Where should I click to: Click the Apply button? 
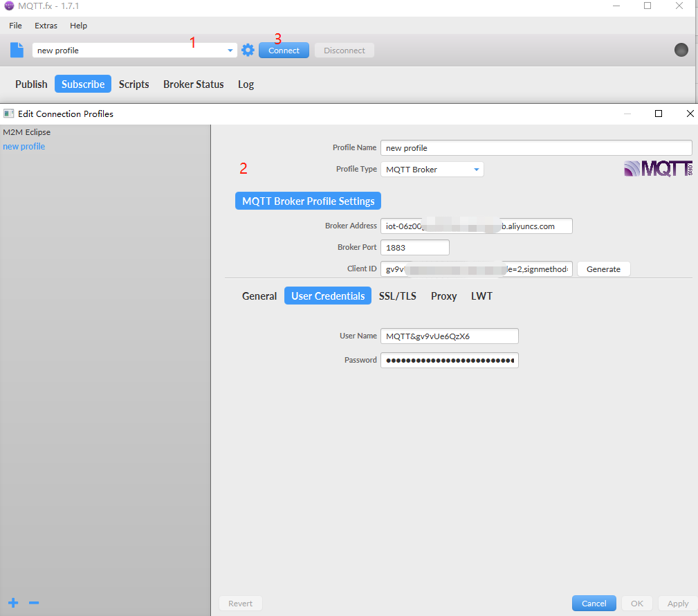tap(678, 603)
